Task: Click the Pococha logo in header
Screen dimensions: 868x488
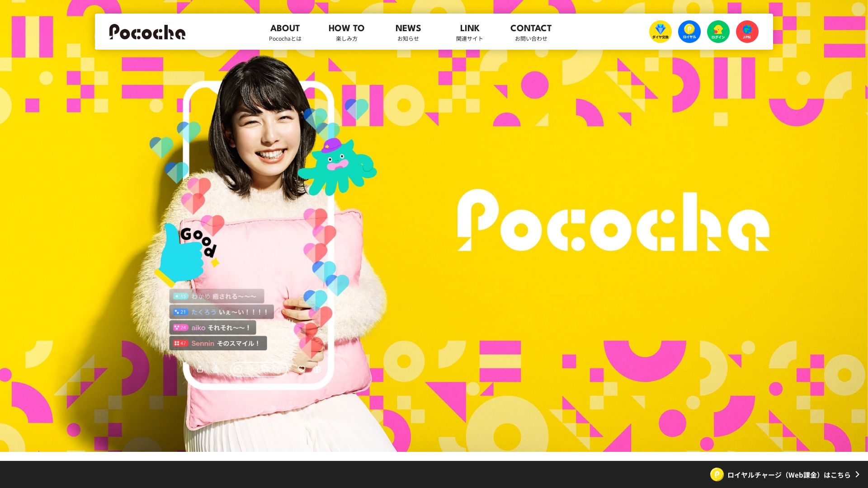Action: click(147, 32)
